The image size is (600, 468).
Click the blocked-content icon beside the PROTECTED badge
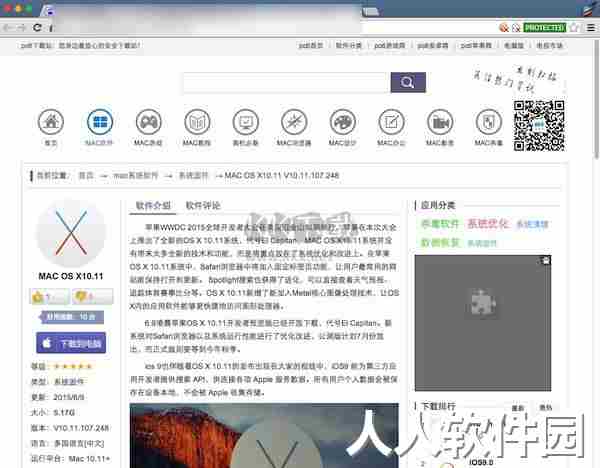click(516, 28)
